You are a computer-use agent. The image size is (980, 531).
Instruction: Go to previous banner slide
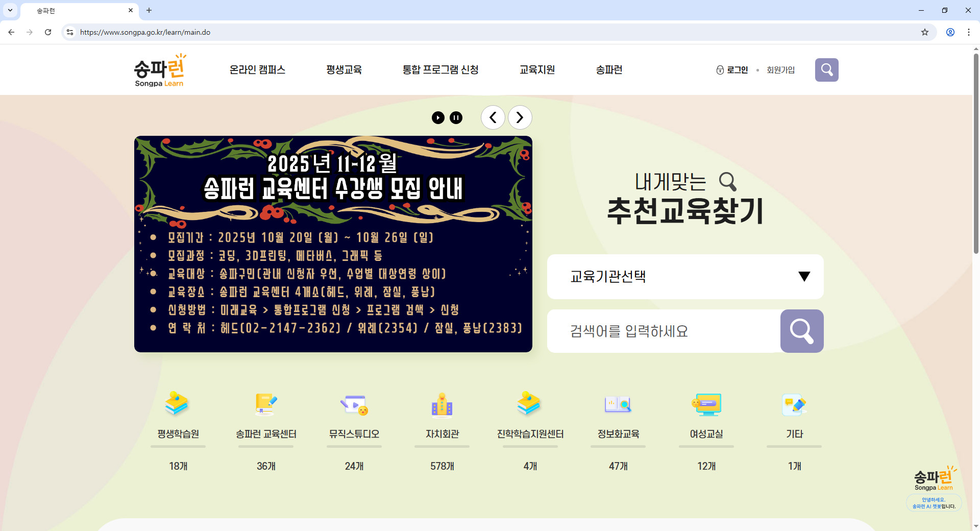pos(493,117)
